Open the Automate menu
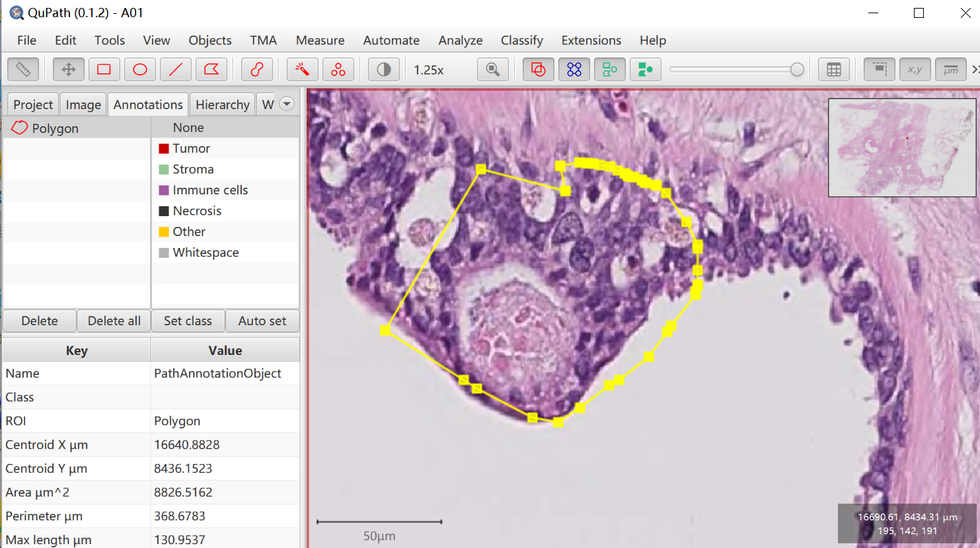Viewport: 980px width, 548px height. 391,40
